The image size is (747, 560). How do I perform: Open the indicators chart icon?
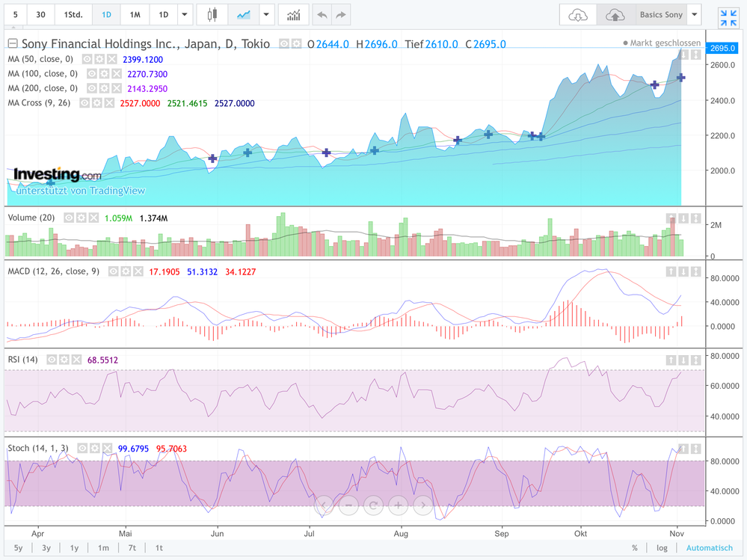[x=293, y=15]
